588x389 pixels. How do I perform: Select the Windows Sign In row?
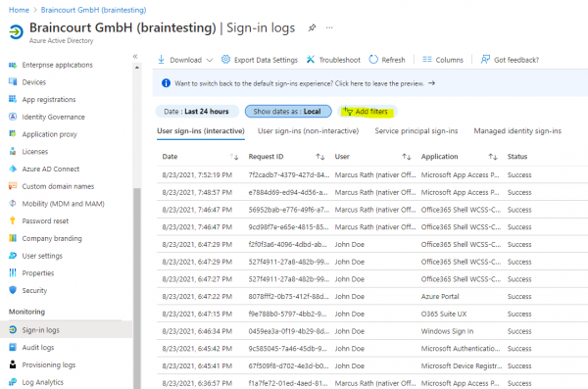point(372,331)
